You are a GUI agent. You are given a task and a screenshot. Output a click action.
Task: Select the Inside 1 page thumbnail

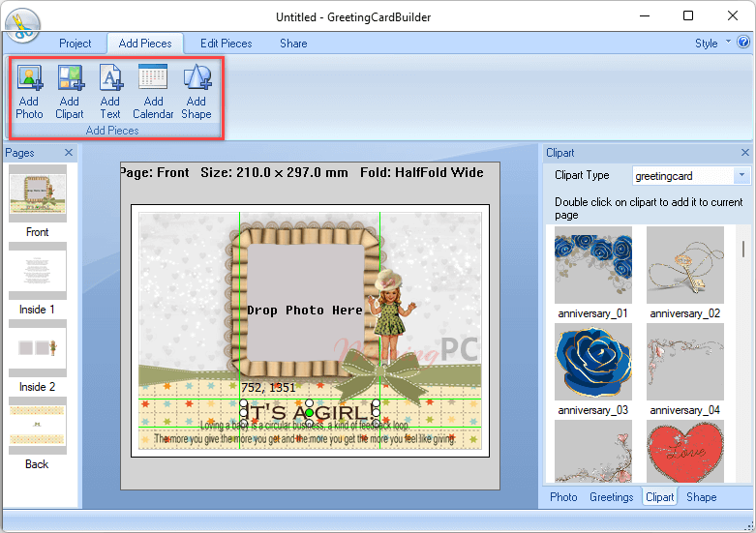coord(38,271)
